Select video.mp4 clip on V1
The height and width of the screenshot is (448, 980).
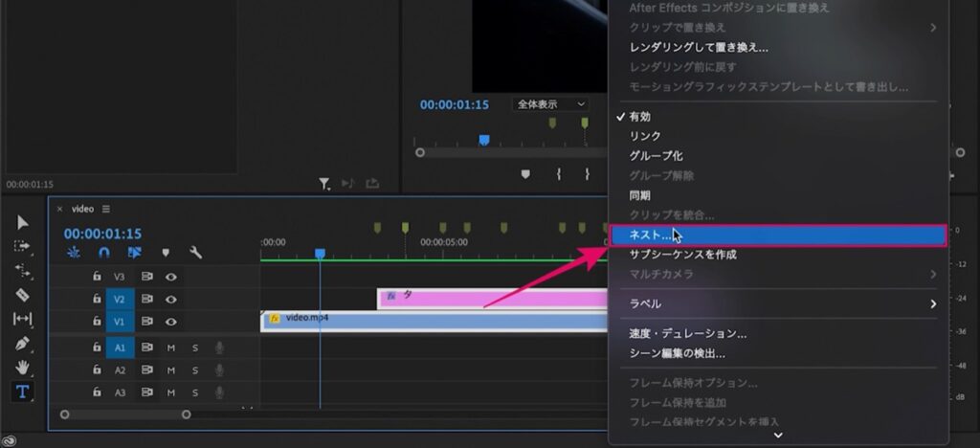click(434, 320)
